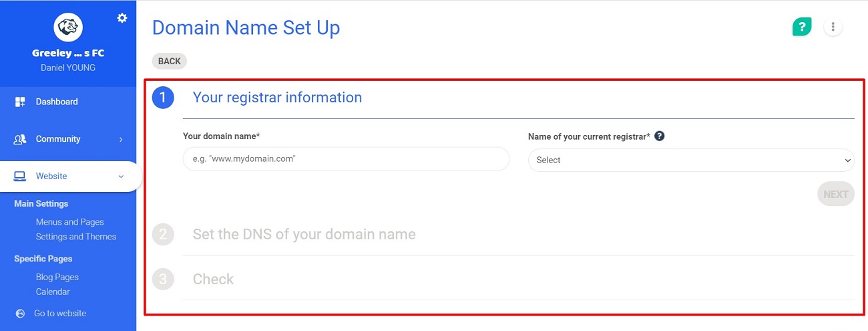Viewport: 868px width, 331px height.
Task: Click Go to website link
Action: [60, 314]
